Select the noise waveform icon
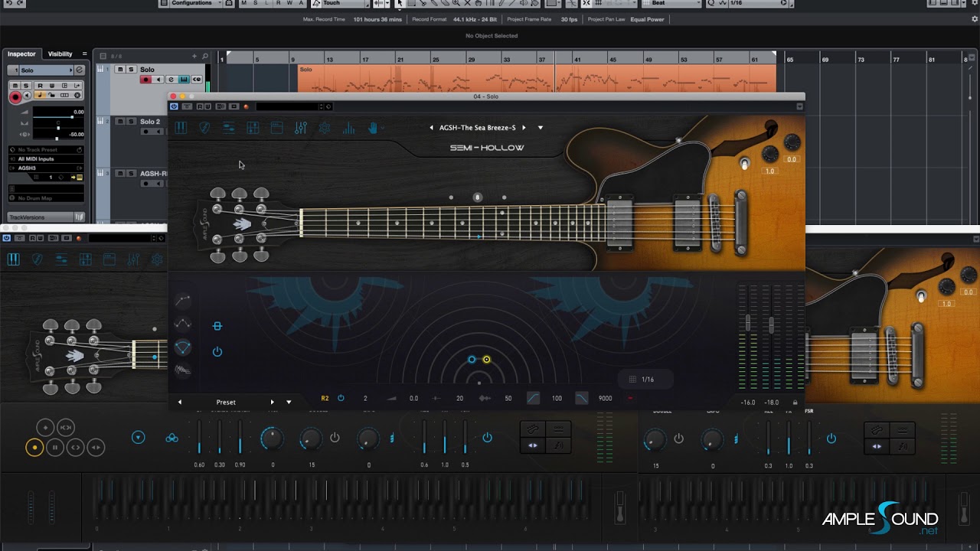 tap(182, 370)
